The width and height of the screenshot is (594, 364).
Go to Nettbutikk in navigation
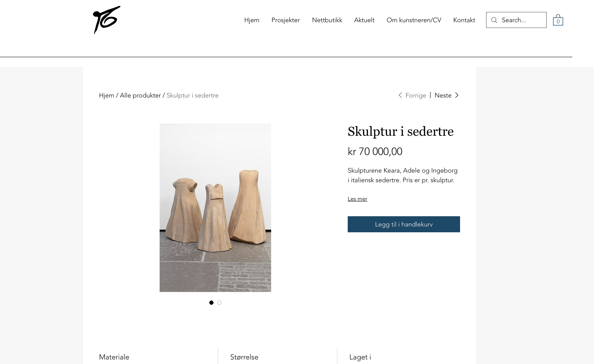coord(327,20)
